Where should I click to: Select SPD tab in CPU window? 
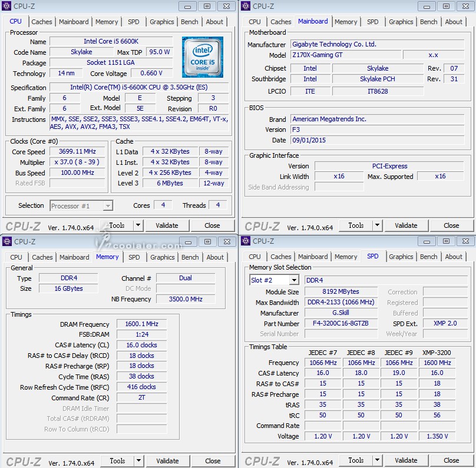[x=134, y=22]
